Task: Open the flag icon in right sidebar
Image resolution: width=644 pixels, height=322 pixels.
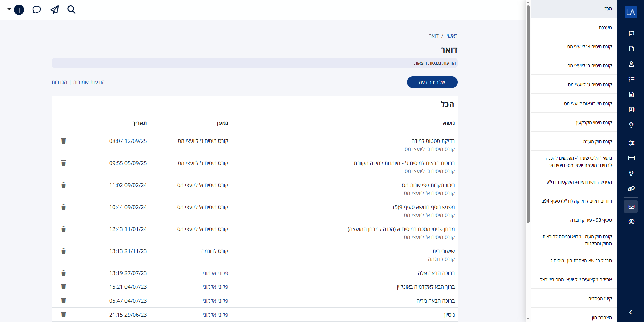Action: coord(631,34)
